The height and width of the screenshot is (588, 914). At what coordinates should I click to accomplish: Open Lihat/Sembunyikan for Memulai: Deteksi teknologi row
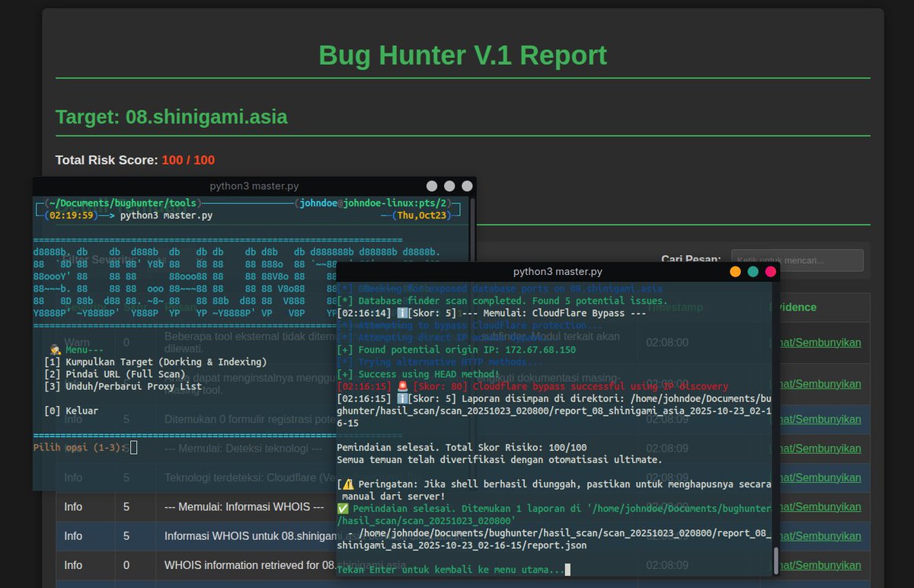[x=821, y=449]
